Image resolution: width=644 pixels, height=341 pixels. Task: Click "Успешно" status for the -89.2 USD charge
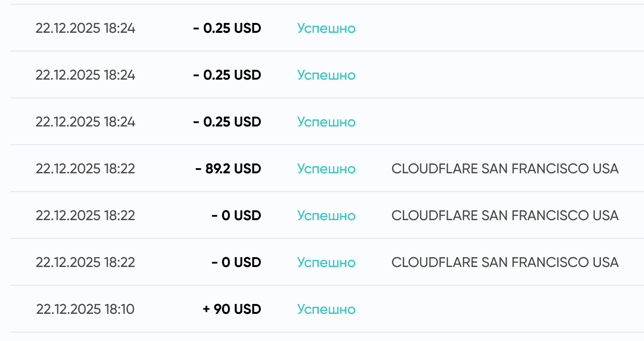click(x=326, y=169)
